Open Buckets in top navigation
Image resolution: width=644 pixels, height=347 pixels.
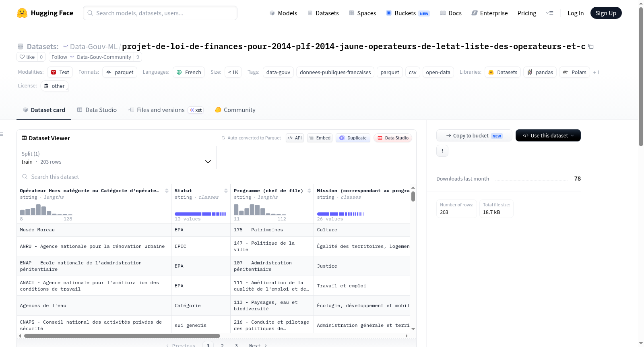coord(408,13)
